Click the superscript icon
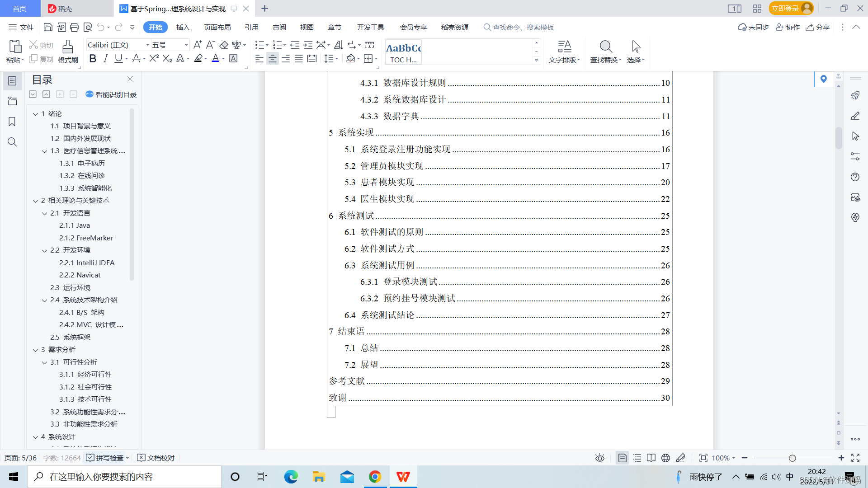 pyautogui.click(x=154, y=58)
